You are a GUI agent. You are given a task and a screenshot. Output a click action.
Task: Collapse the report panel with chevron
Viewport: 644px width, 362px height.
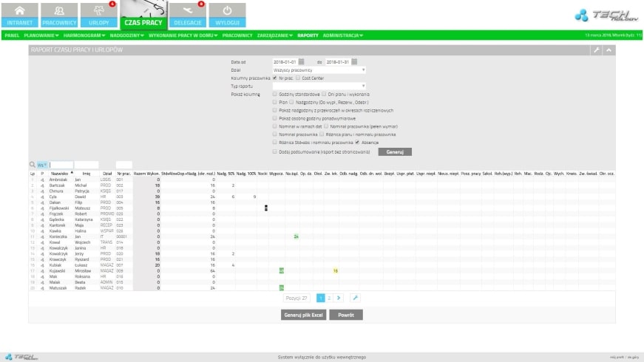[x=609, y=49]
